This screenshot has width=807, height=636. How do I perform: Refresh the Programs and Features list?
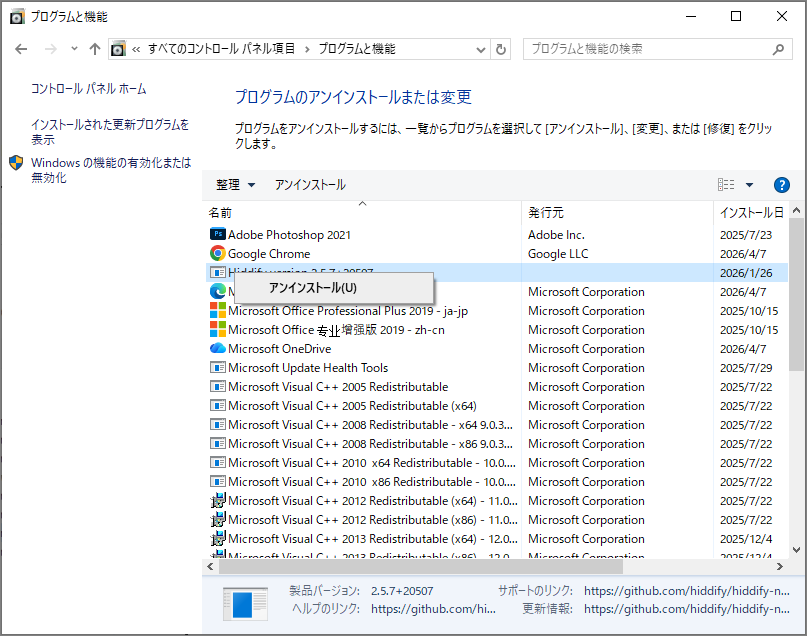tap(501, 49)
